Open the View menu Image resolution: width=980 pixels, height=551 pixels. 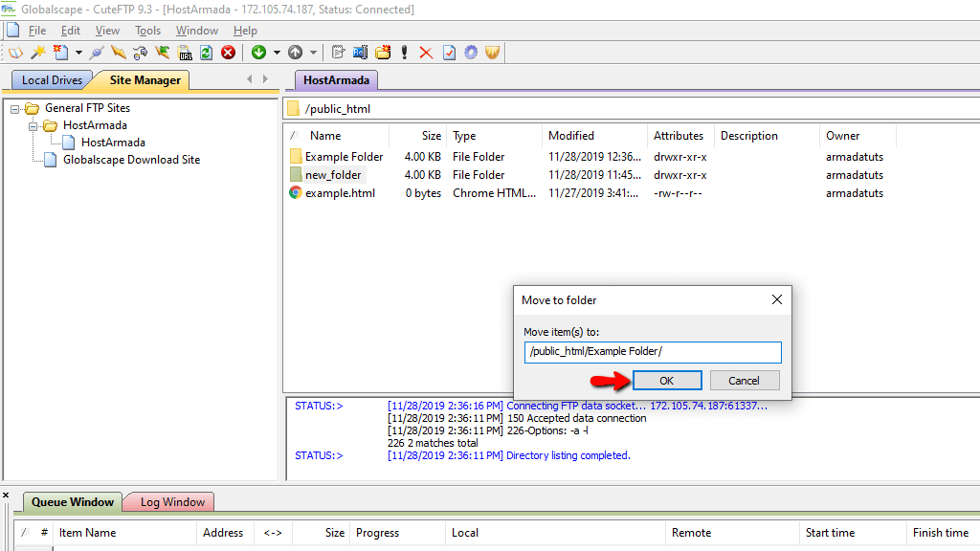click(x=107, y=30)
